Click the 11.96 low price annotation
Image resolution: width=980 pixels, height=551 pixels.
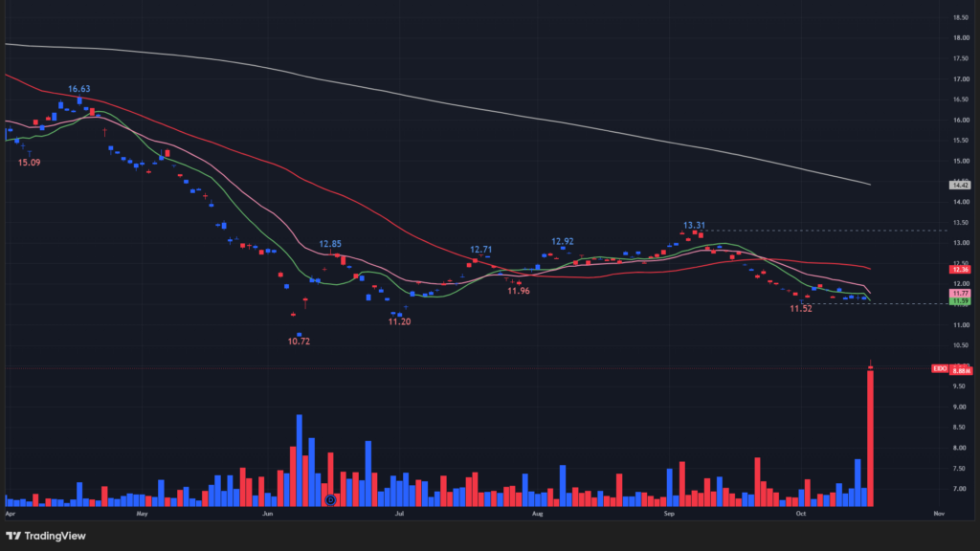pos(518,291)
